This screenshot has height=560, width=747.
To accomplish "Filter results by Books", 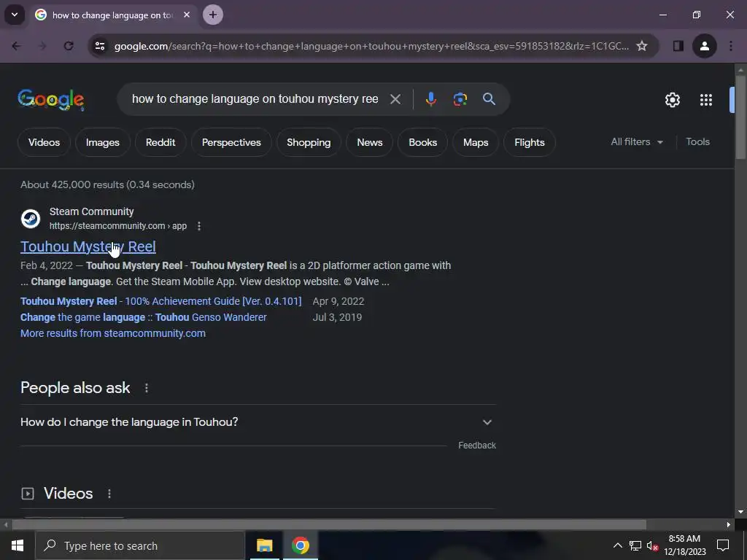I will pyautogui.click(x=422, y=142).
